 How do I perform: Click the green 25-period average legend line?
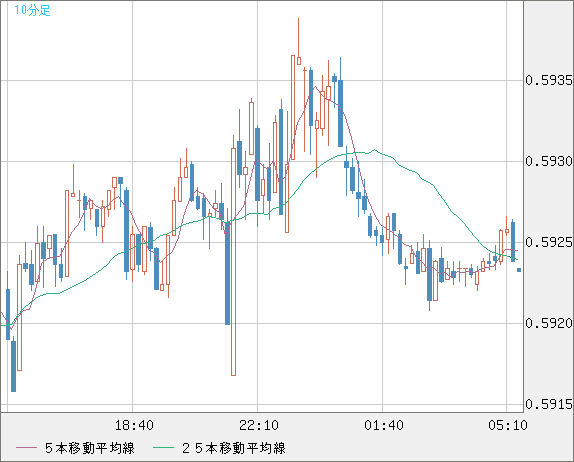coord(163,448)
